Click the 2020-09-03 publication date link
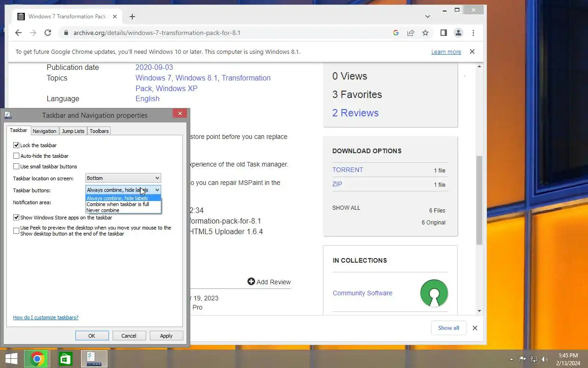Viewport: 588px width, 368px height. coord(154,67)
